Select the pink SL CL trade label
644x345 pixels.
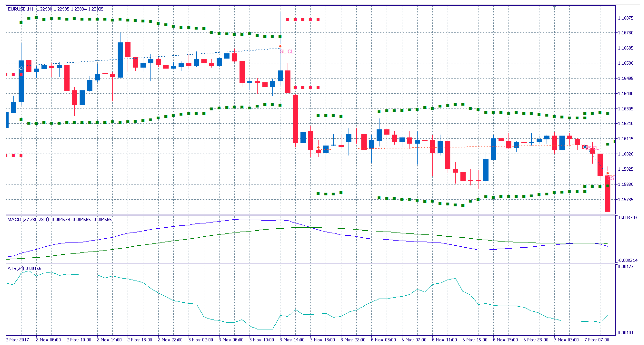point(287,52)
